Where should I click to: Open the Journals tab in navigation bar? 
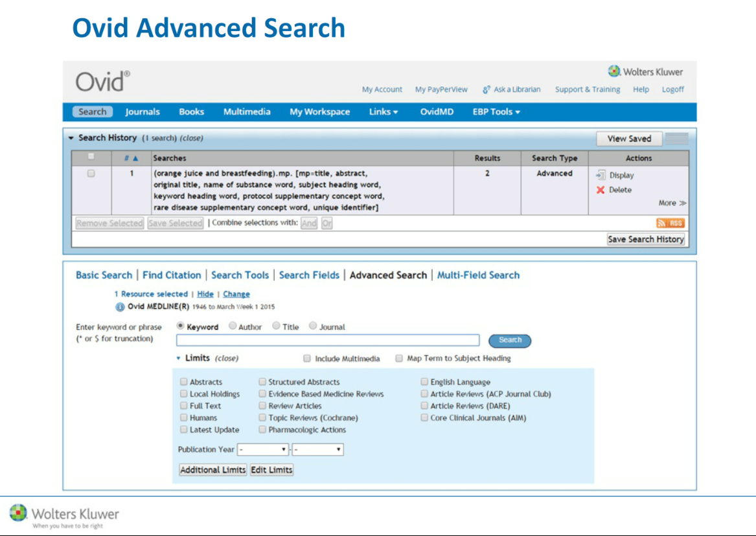pyautogui.click(x=143, y=111)
